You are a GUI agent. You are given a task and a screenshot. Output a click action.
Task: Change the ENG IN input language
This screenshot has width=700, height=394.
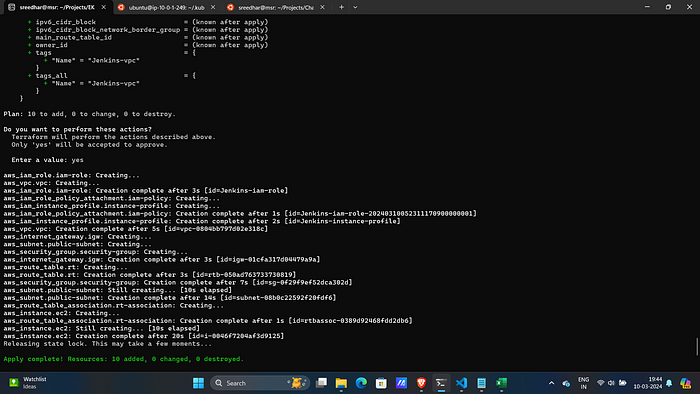click(583, 383)
